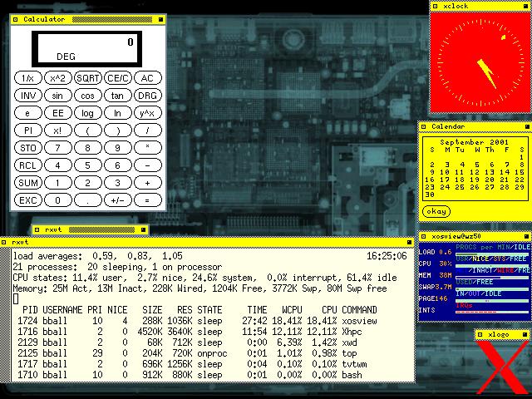Click the xosview title-bar left icon

(x=423, y=236)
